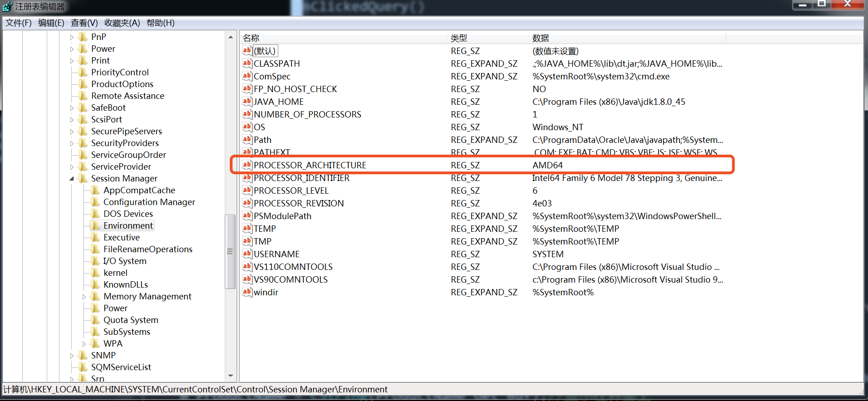Click the Memory Management folder icon

95,296
